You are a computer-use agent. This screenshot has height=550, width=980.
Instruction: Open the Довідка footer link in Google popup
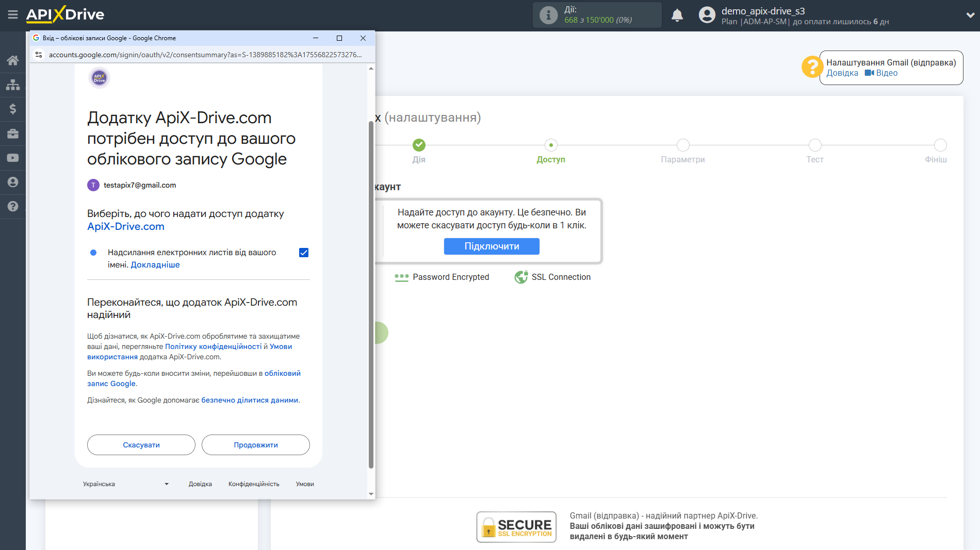point(200,484)
